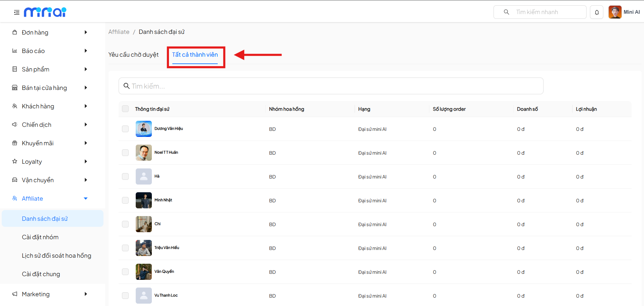Click the hamburger menu collapse icon
Viewport: 644px width, 306px height.
(16, 12)
